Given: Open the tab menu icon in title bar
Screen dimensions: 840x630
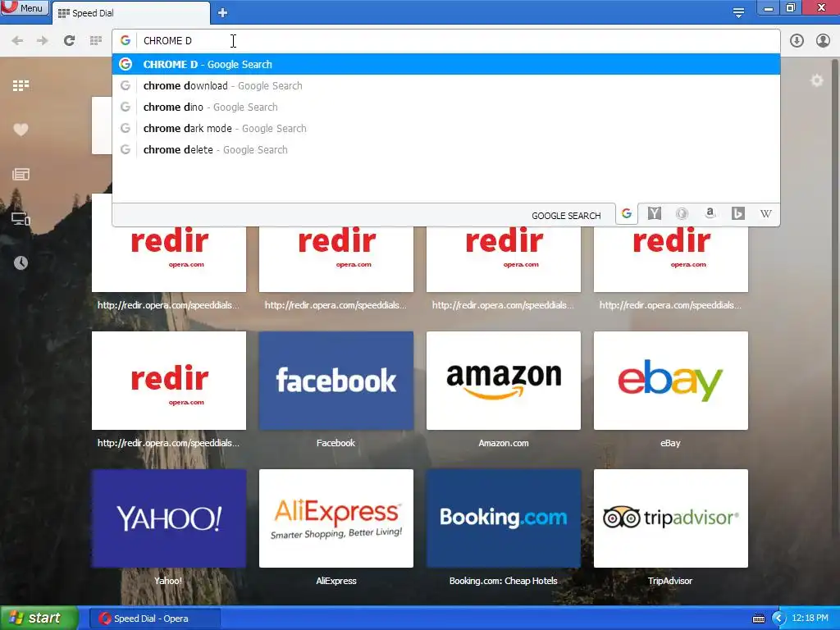Looking at the screenshot, I should coord(738,13).
